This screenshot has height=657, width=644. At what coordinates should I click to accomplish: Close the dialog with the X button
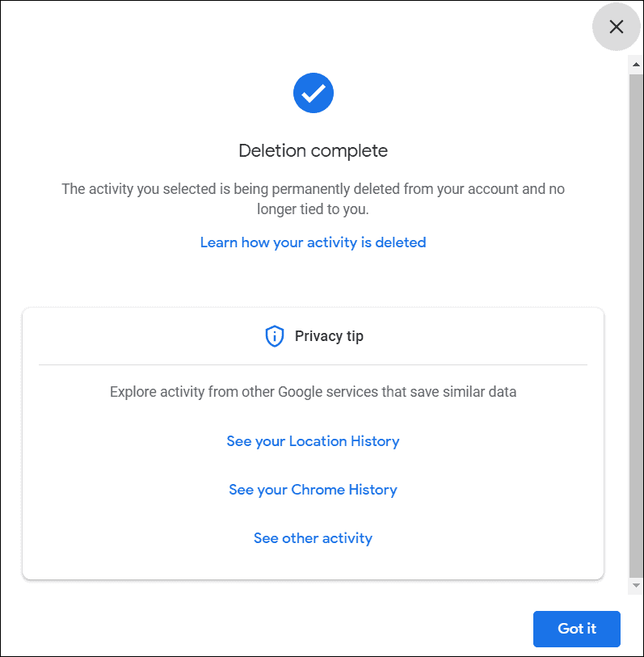point(616,27)
